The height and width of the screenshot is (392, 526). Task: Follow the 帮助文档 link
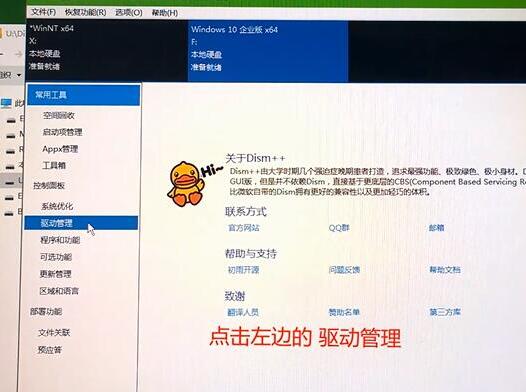point(445,270)
